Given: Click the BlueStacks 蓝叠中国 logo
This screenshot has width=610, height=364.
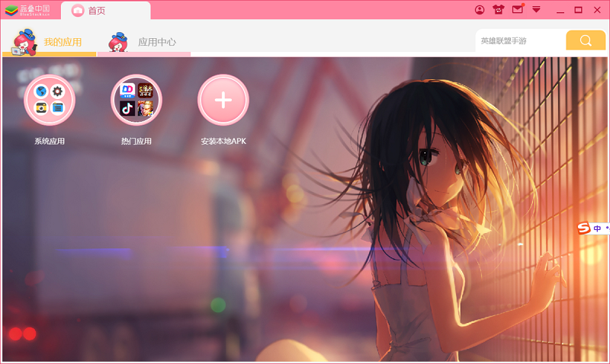Looking at the screenshot, I should 27,10.
